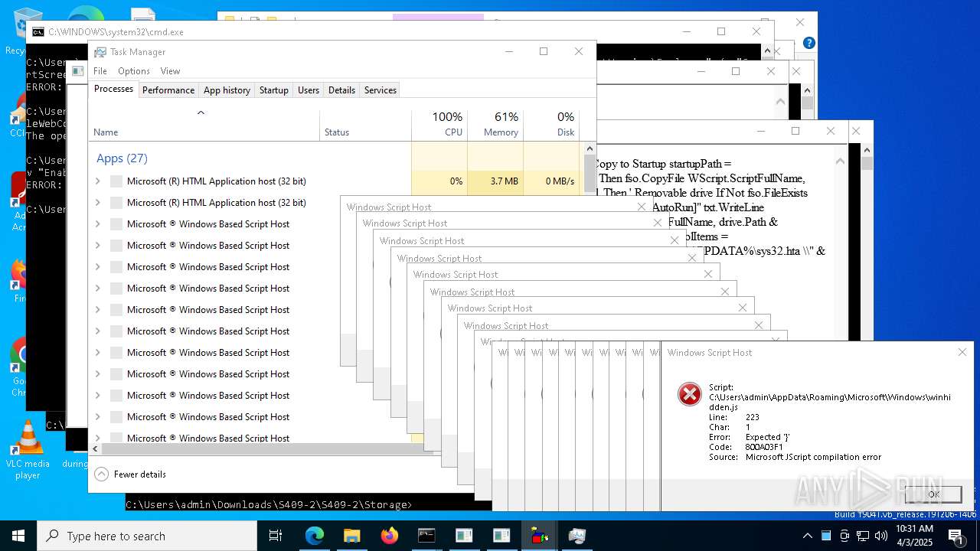Maximize the Task Manager window
980x551 pixels.
click(x=544, y=51)
